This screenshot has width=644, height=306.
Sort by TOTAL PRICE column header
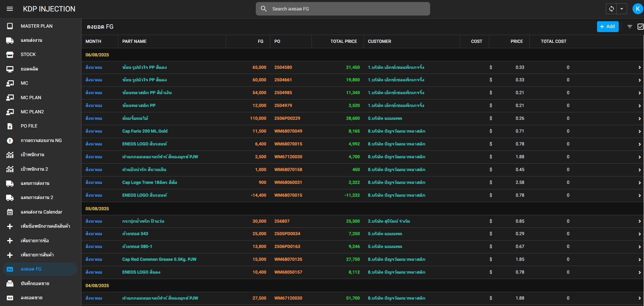point(344,41)
